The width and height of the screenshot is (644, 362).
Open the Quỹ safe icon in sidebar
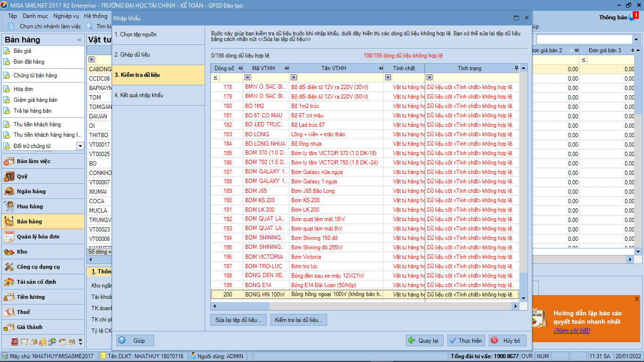click(x=9, y=176)
